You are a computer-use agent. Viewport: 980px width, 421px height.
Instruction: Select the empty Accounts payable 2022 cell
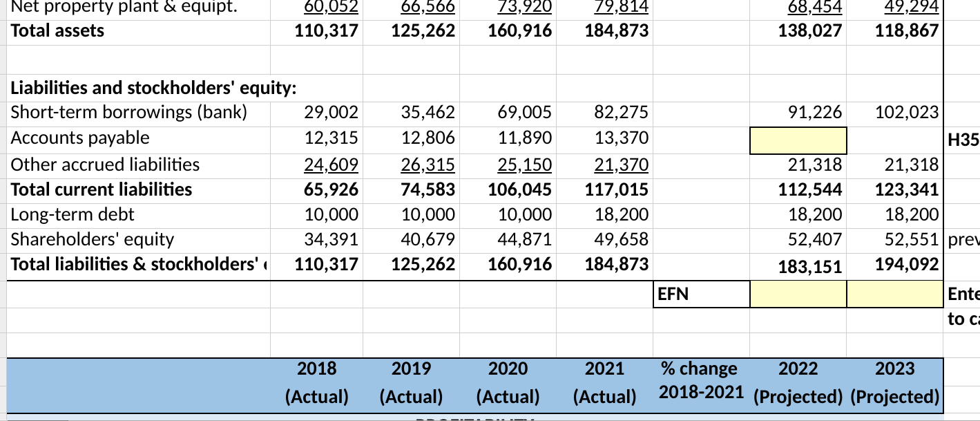click(x=798, y=140)
